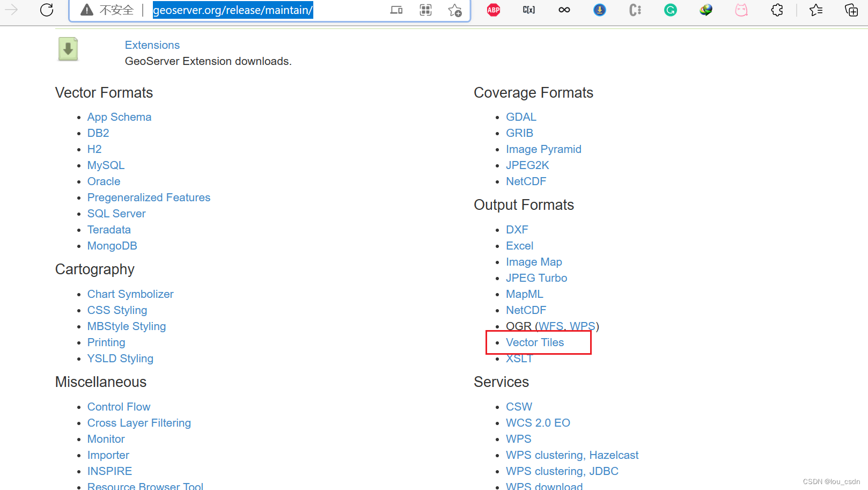
Task: Click the GRIB link
Action: (519, 133)
